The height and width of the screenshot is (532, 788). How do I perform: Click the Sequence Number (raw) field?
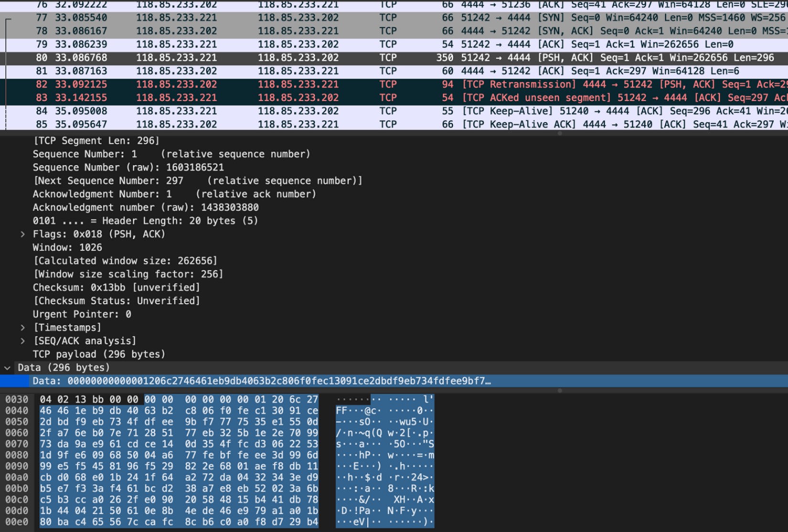coord(128,168)
